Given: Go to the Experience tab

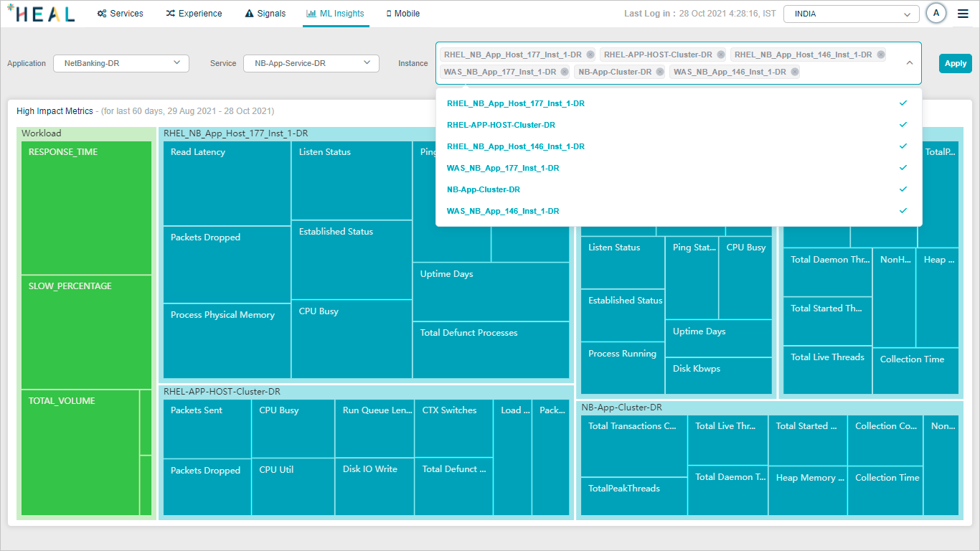Looking at the screenshot, I should click(194, 14).
